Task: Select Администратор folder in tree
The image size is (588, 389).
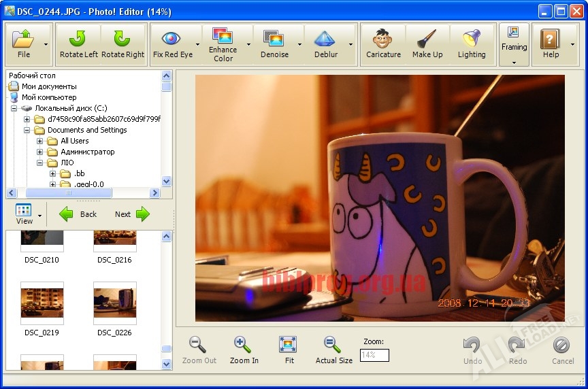Action: 87,152
